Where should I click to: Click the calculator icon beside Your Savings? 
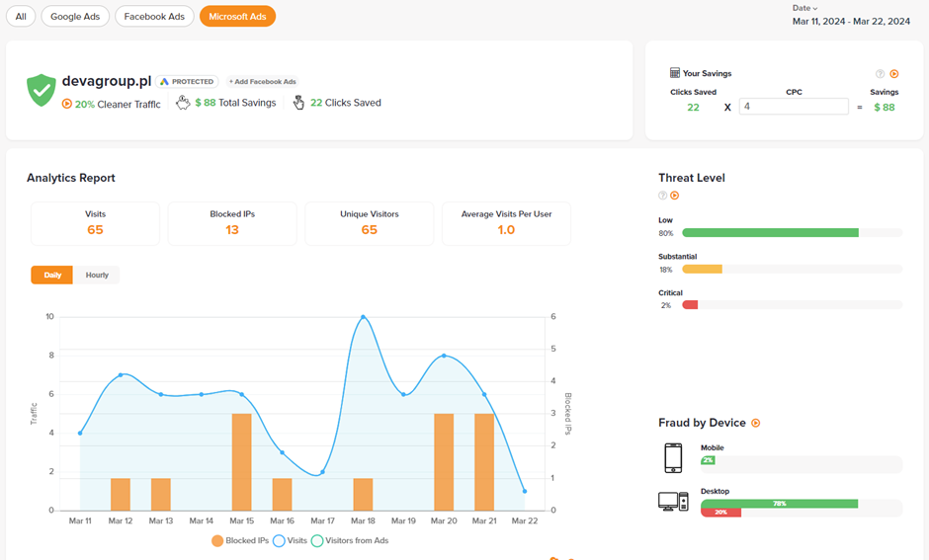tap(674, 73)
